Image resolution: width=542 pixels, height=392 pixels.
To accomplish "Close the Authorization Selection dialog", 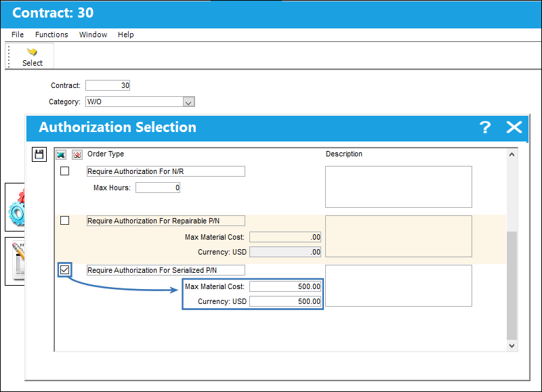I will point(514,127).
